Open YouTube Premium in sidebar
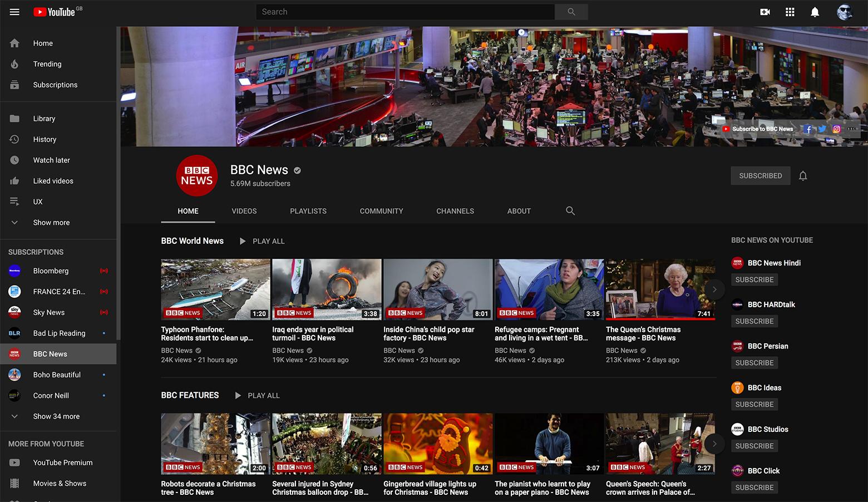This screenshot has width=868, height=502. tap(58, 462)
